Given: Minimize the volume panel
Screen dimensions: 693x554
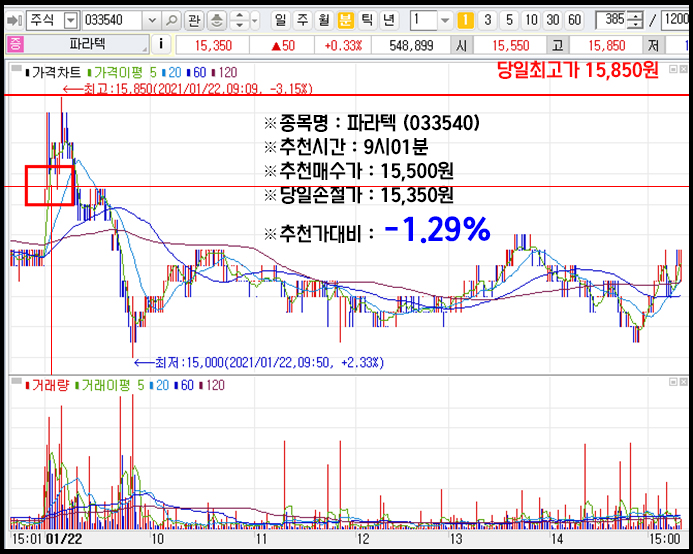Looking at the screenshot, I should tap(673, 382).
